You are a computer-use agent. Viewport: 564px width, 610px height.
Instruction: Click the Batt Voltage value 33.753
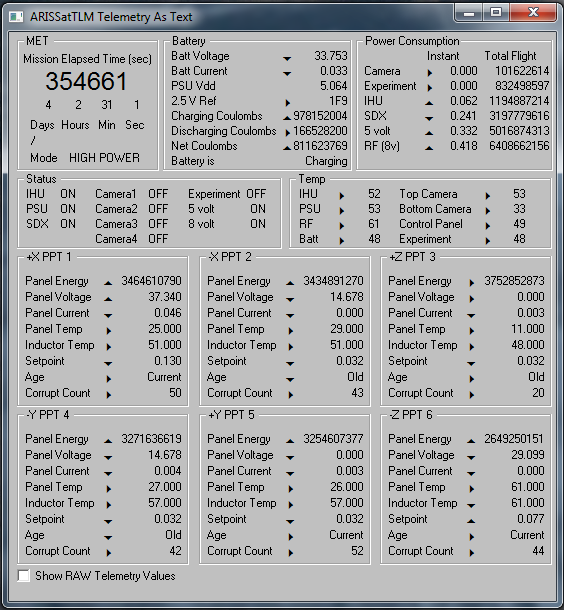click(x=331, y=56)
